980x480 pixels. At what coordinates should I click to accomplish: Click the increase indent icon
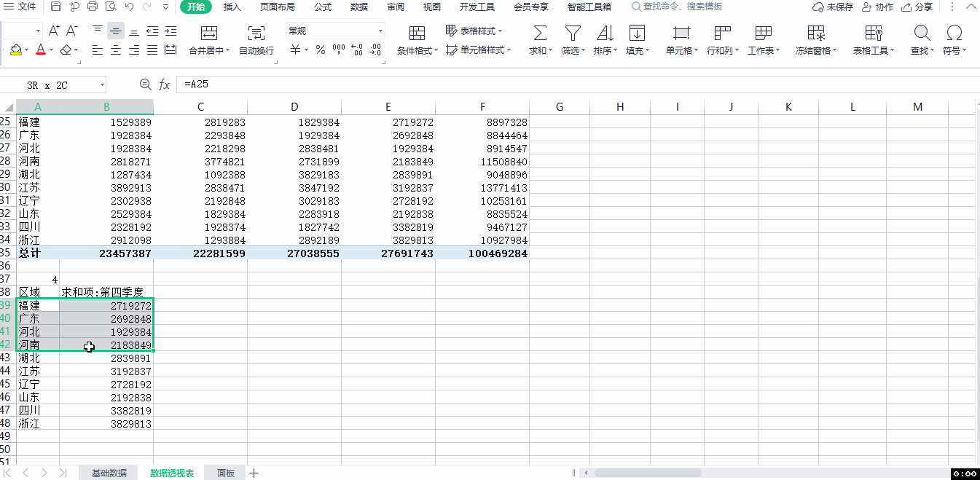coord(170,31)
